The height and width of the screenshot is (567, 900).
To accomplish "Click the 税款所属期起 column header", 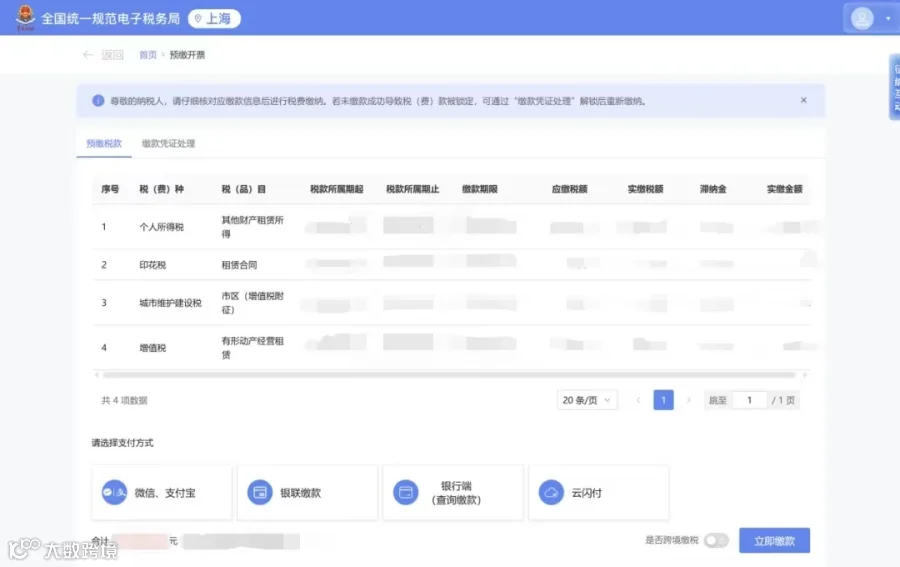I will click(x=336, y=189).
